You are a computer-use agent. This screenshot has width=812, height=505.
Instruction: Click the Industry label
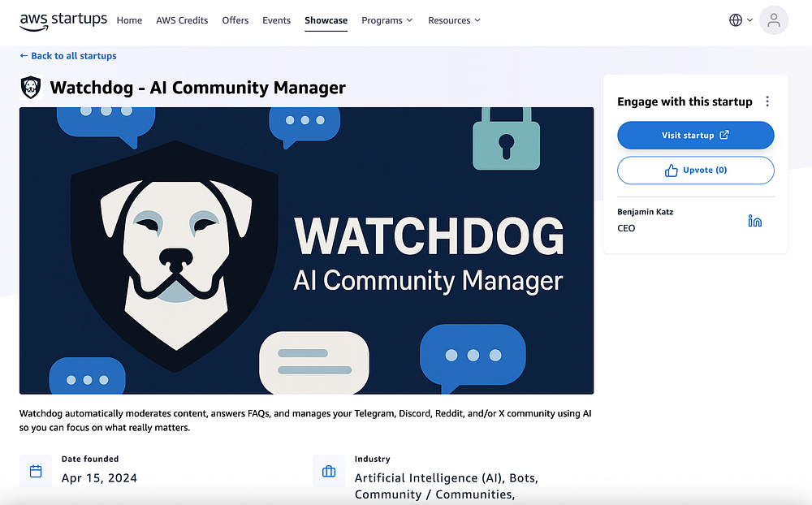[373, 459]
